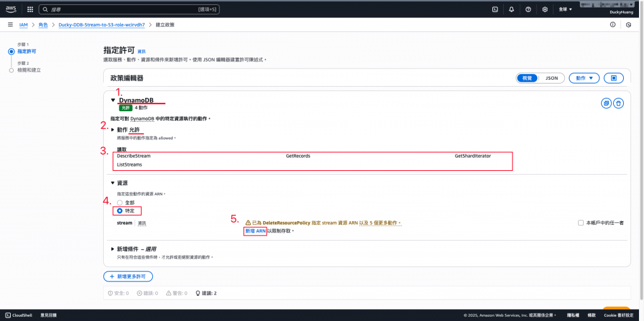
Task: Open the AWS services grid menu
Action: coord(30,9)
